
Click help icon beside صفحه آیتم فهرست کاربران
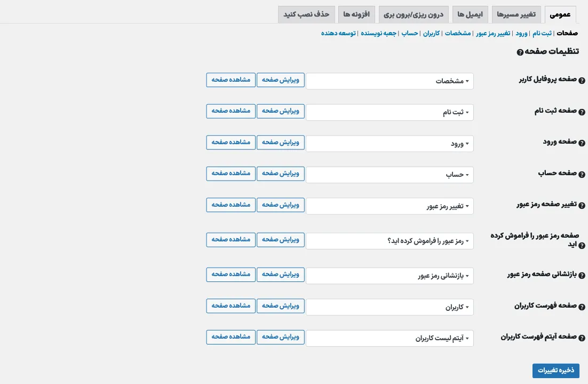point(582,338)
